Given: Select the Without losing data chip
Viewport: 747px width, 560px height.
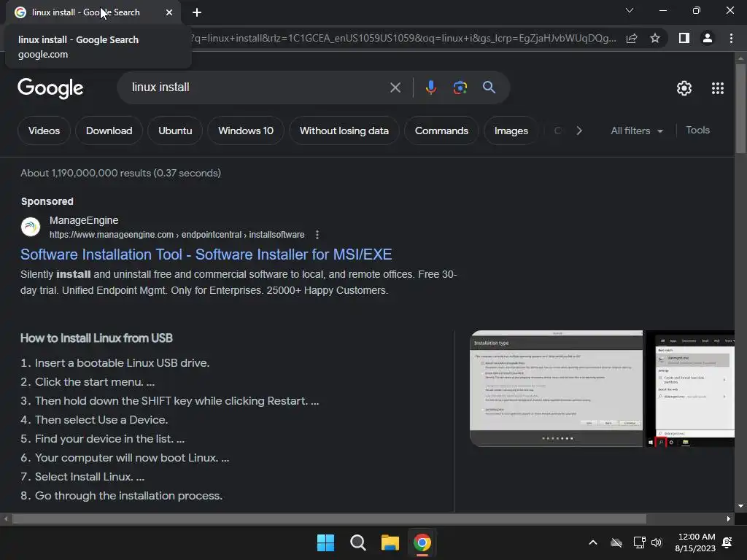Looking at the screenshot, I should click(344, 131).
